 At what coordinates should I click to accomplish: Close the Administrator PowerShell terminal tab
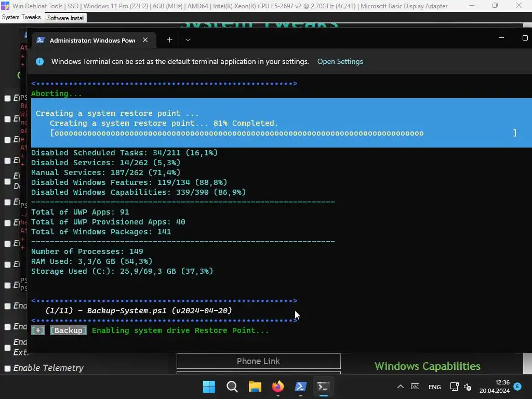[145, 40]
